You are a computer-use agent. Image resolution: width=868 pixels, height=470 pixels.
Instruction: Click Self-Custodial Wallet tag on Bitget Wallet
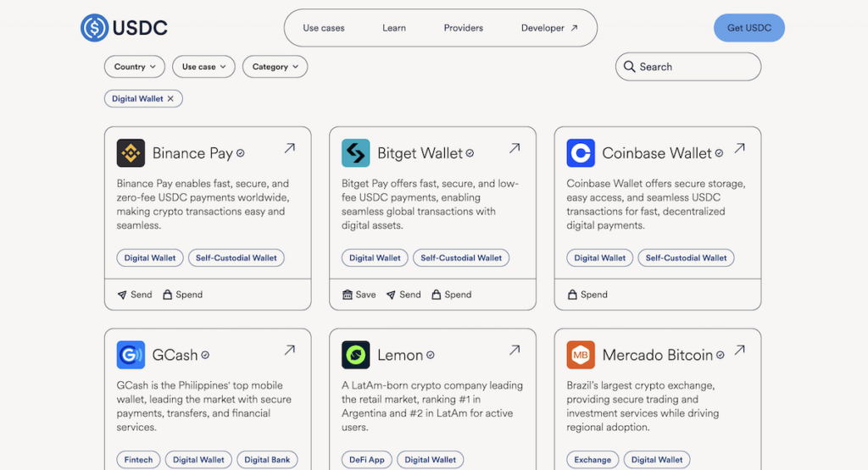pyautogui.click(x=461, y=257)
